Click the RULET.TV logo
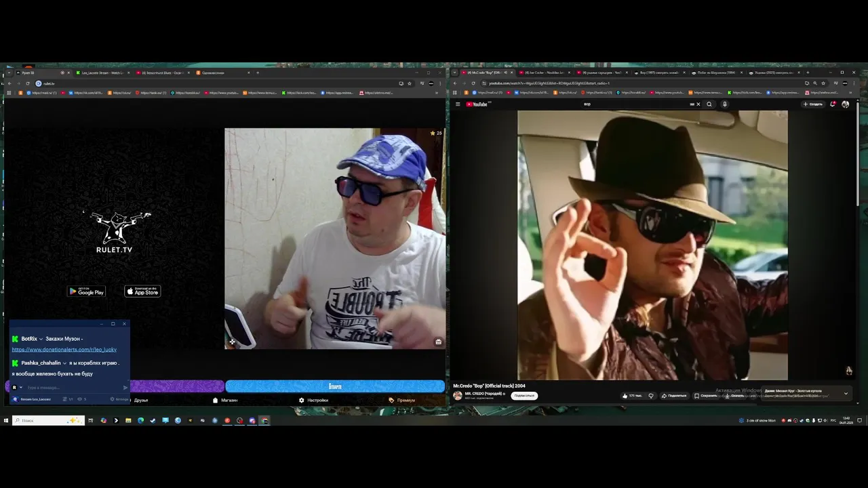 pos(114,232)
